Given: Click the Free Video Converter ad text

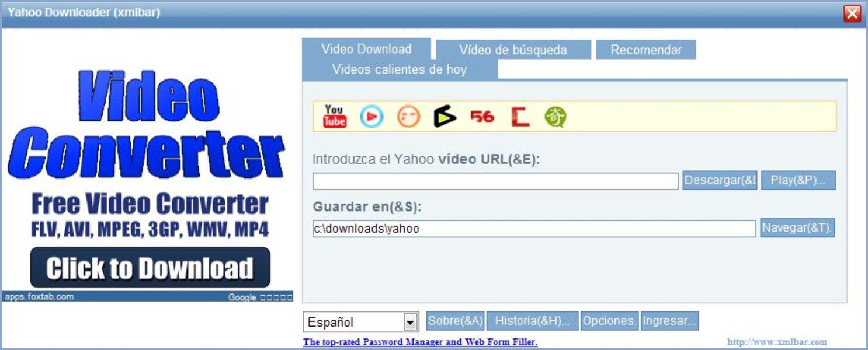Looking at the screenshot, I should tap(150, 204).
